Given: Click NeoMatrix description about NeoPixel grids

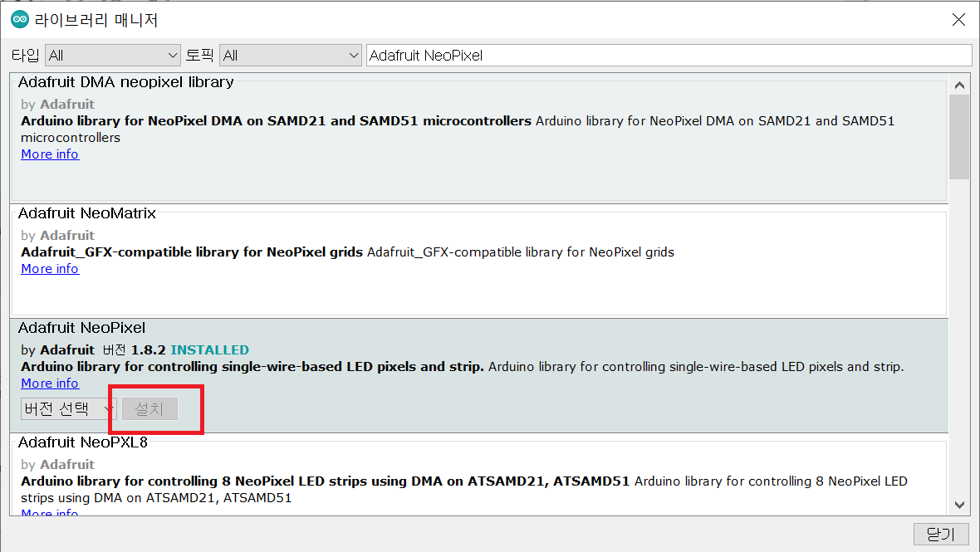Looking at the screenshot, I should click(347, 252).
